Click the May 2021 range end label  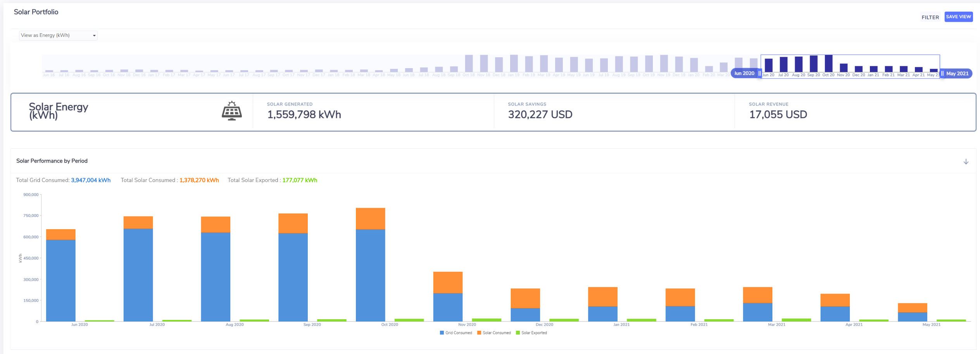coord(957,73)
